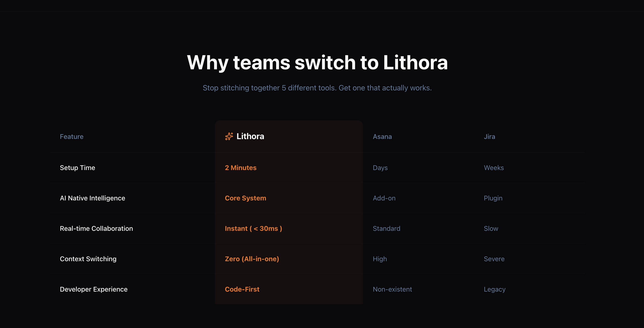Screen dimensions: 644x328
Task: Select the 'AI Native Intelligence' row label
Action: tap(92, 198)
